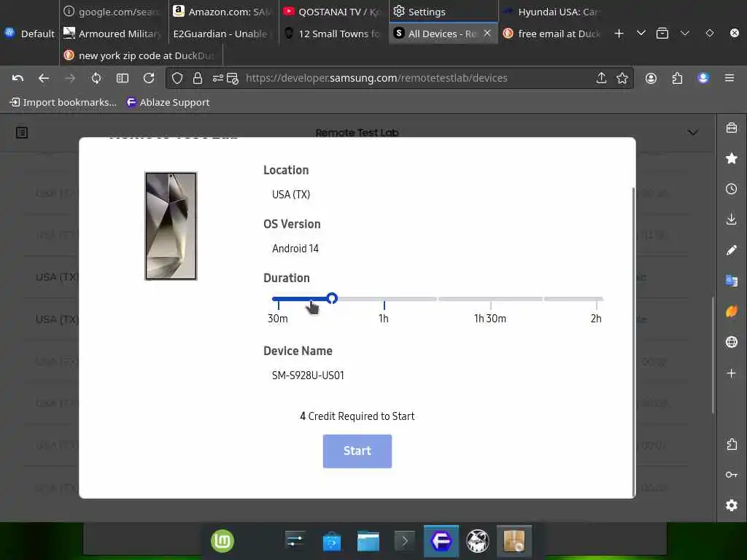Open the sidebar history clock panel
The image size is (747, 560).
732,189
